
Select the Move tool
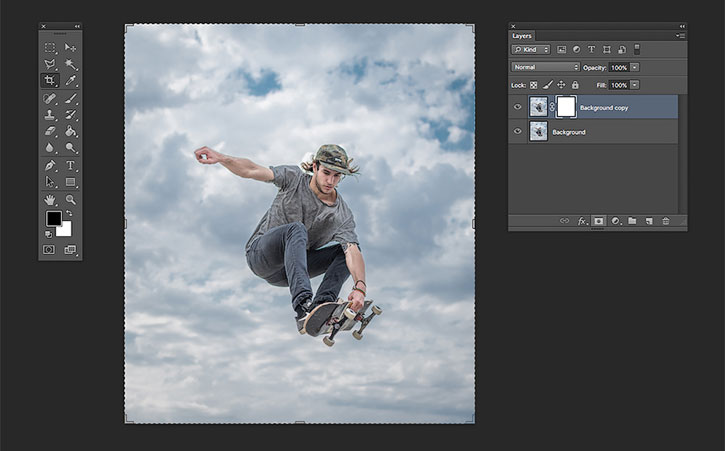click(70, 48)
